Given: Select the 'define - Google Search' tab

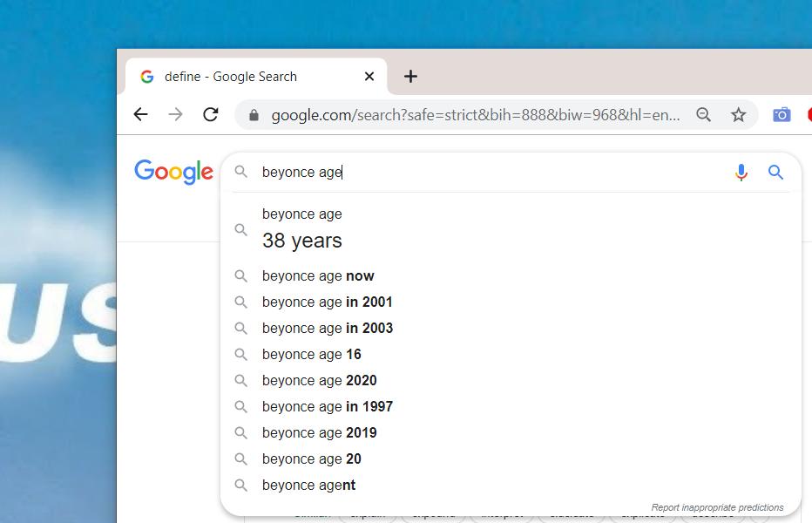Looking at the screenshot, I should click(x=256, y=77).
